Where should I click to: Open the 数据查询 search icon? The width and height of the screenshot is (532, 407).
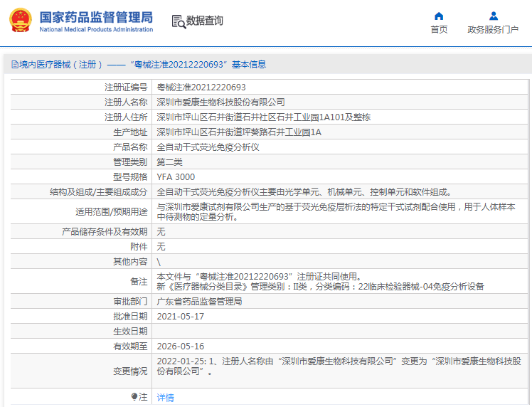[179, 22]
